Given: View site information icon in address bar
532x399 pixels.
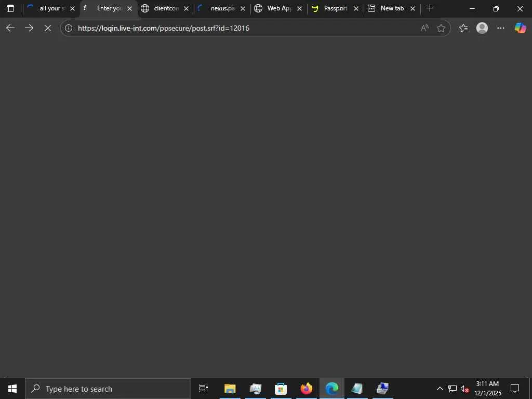Looking at the screenshot, I should tap(69, 28).
